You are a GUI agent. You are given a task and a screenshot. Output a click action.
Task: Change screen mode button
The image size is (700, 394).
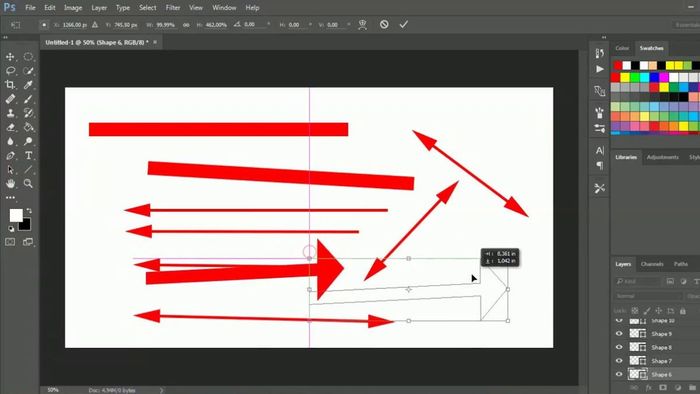(x=28, y=242)
